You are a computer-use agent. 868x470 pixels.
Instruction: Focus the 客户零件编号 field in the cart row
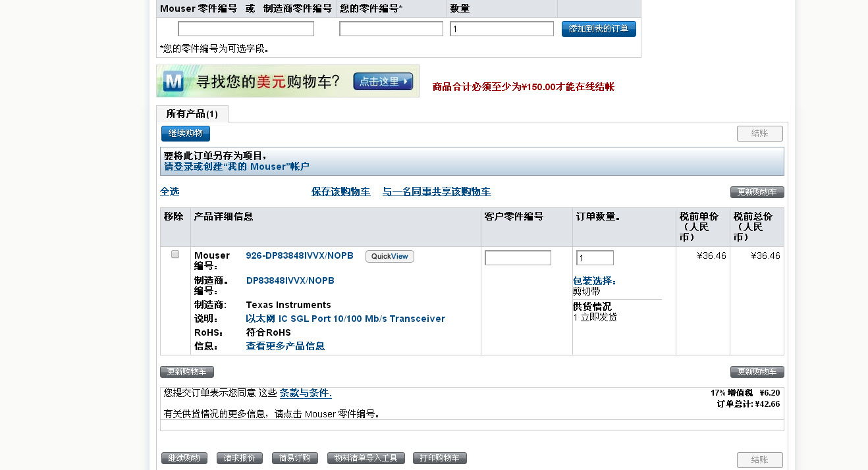click(518, 258)
